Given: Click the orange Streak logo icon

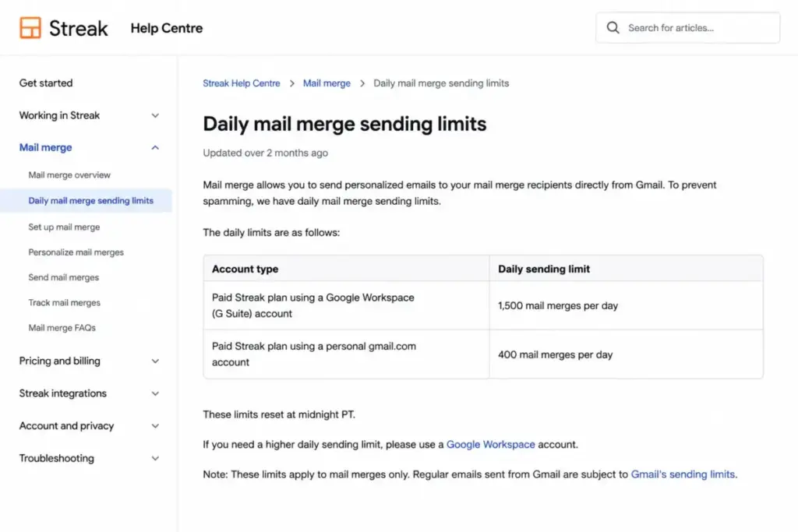Looking at the screenshot, I should pos(30,27).
